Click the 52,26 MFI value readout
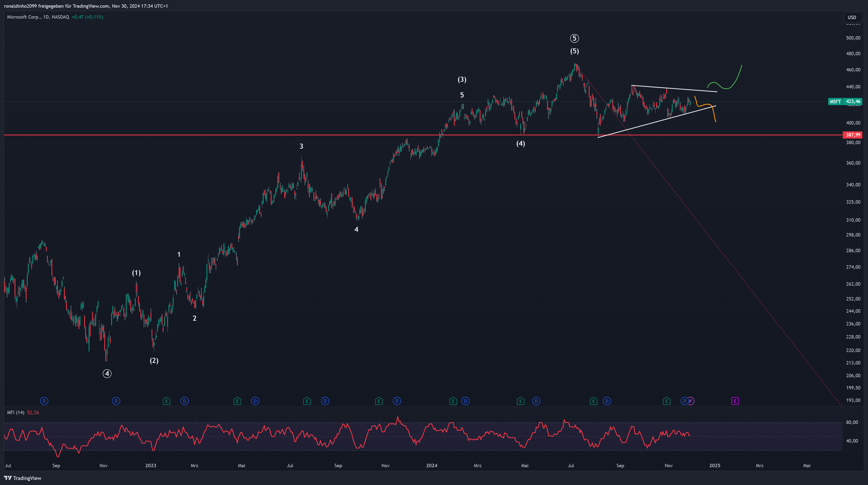 (33, 413)
